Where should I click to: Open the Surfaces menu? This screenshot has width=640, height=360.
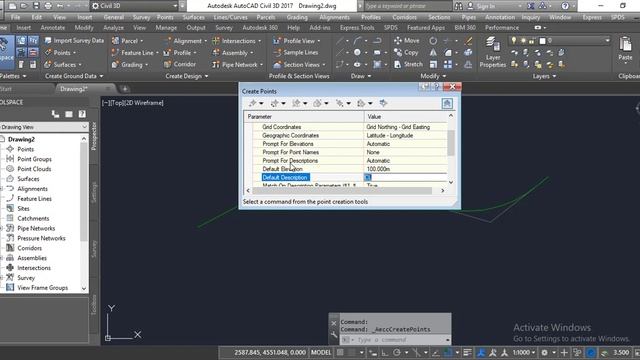[x=193, y=17]
